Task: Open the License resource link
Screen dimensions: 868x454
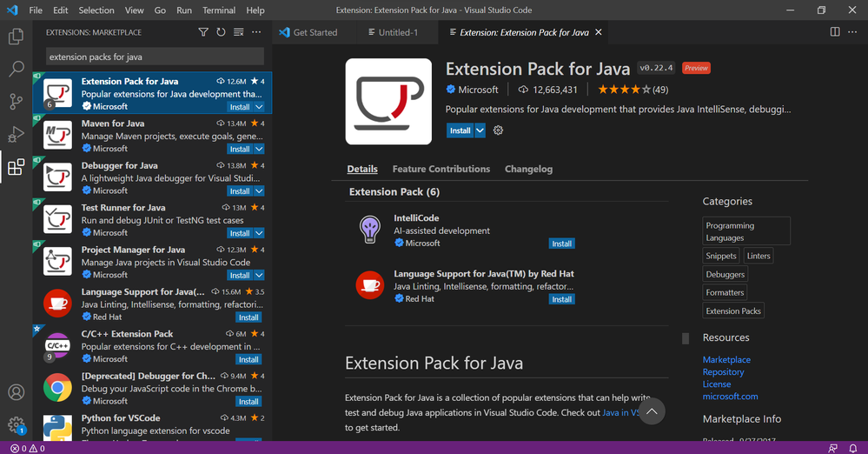Action: pyautogui.click(x=717, y=384)
